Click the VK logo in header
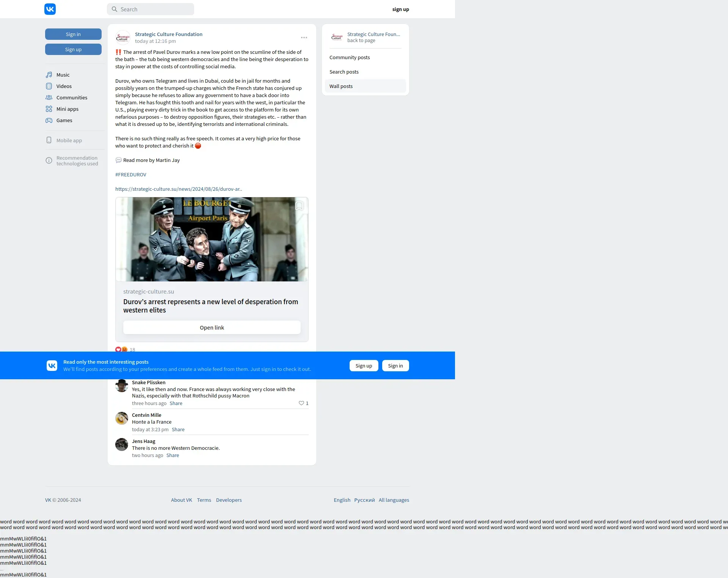 (50, 9)
